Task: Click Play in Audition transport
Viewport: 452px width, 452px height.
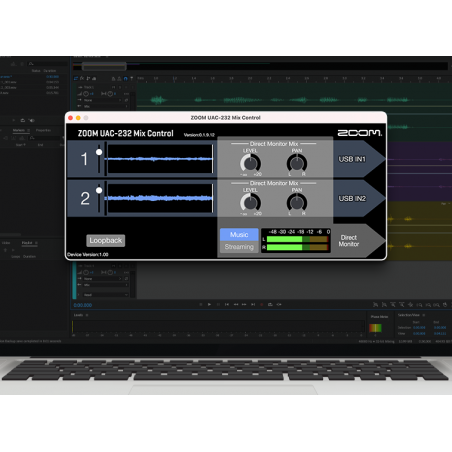Action: tap(209, 304)
